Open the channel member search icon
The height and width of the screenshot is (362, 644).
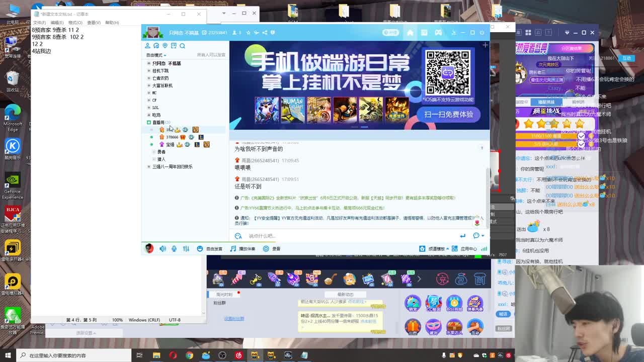tap(183, 46)
